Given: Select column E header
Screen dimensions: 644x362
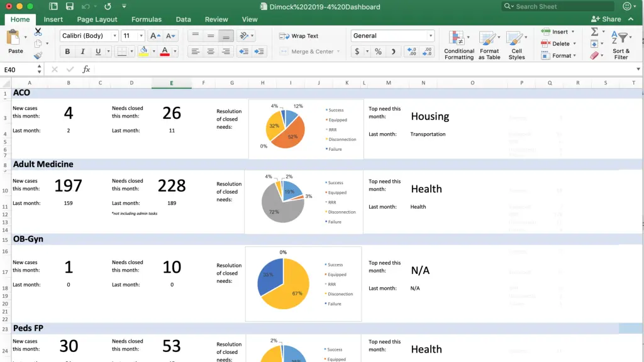Looking at the screenshot, I should tap(171, 83).
